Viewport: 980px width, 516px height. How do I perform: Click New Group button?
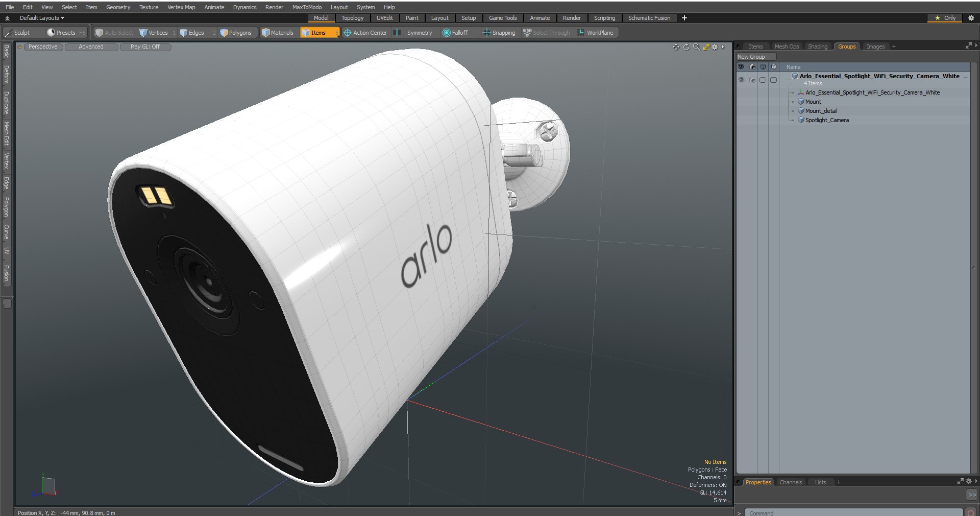click(755, 57)
